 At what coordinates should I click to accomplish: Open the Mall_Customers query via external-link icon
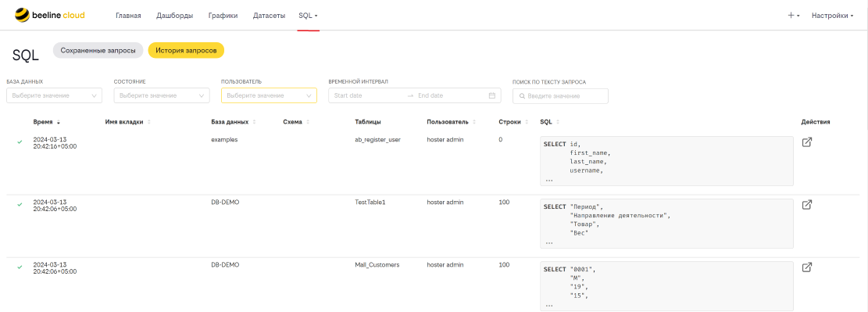click(x=806, y=267)
